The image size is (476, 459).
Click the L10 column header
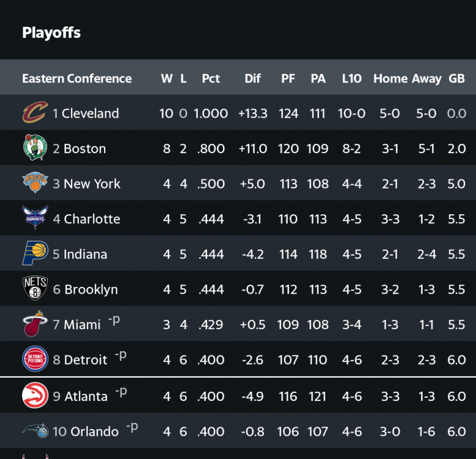(x=352, y=78)
